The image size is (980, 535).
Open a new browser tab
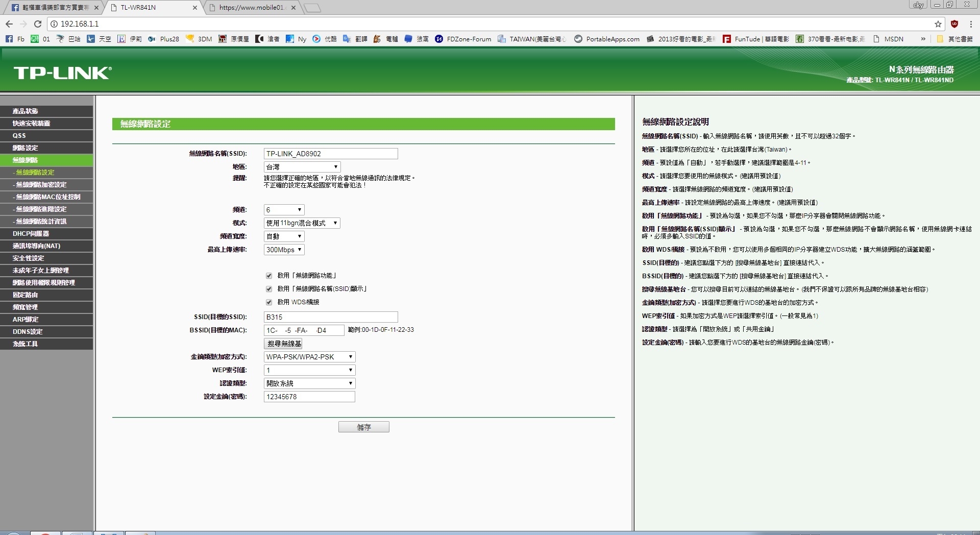312,8
